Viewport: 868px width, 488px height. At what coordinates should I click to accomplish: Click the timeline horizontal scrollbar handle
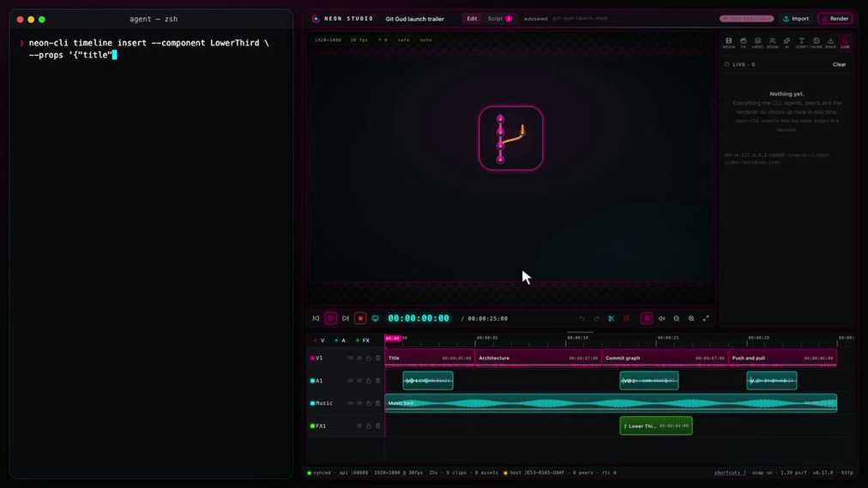580,333
